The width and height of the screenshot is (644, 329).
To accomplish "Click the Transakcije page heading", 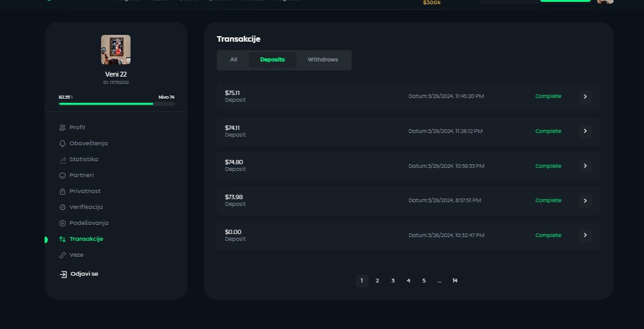I will pos(238,39).
